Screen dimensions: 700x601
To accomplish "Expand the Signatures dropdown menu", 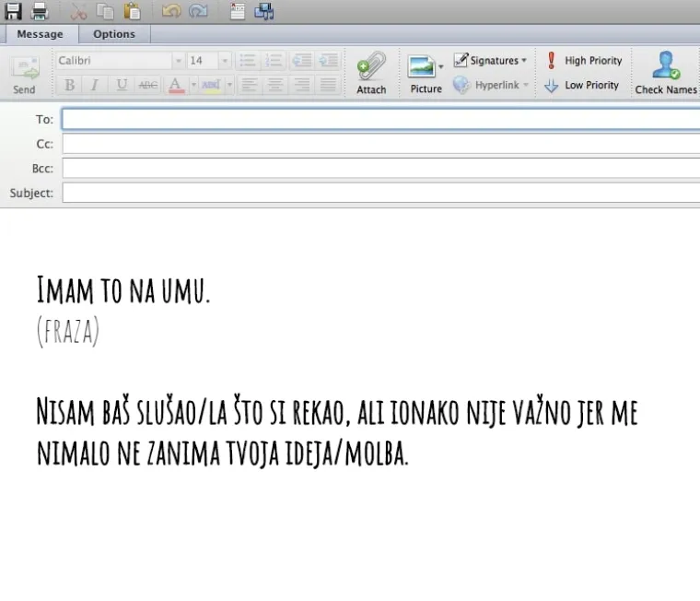I will (x=492, y=61).
